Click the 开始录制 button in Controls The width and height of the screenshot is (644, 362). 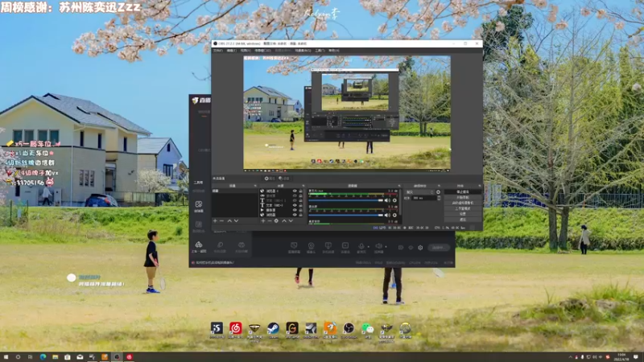[462, 197]
